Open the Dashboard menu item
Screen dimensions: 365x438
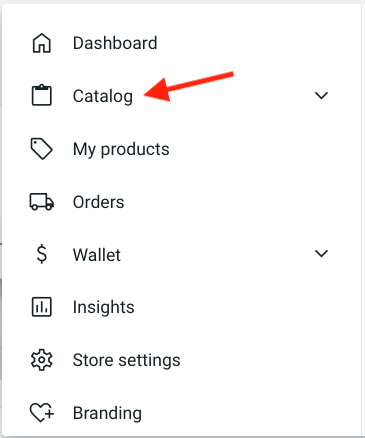(x=115, y=43)
